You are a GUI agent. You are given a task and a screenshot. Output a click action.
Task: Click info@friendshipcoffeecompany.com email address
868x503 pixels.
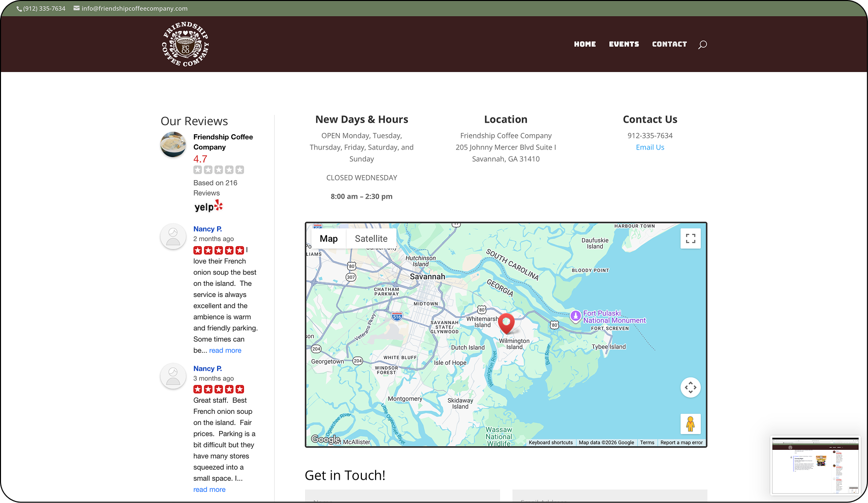point(135,9)
